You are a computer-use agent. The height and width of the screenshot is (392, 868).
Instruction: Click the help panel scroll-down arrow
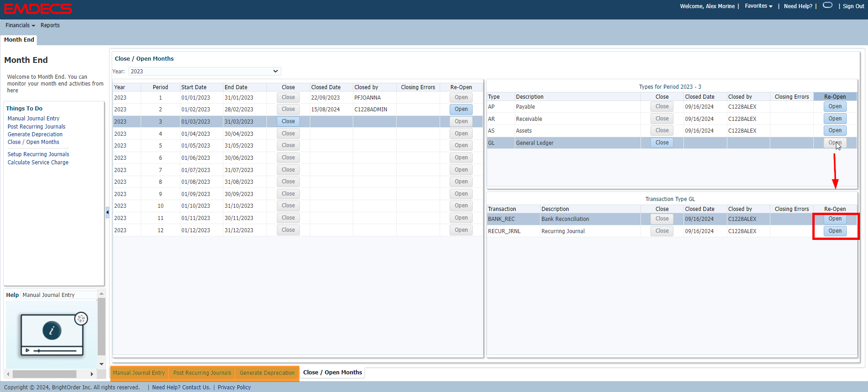[x=102, y=364]
